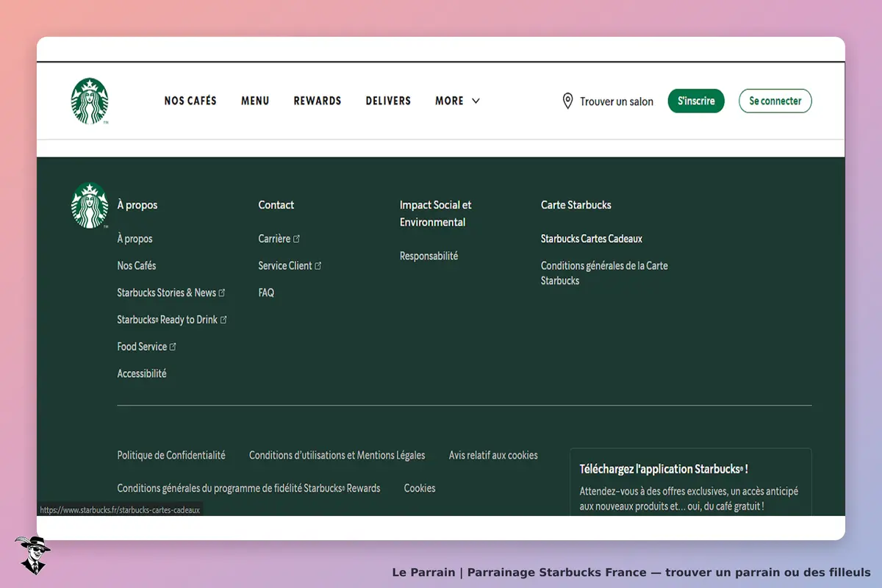This screenshot has width=882, height=588.
Task: Open fidelity program Rewards conditions link
Action: pyautogui.click(x=249, y=488)
